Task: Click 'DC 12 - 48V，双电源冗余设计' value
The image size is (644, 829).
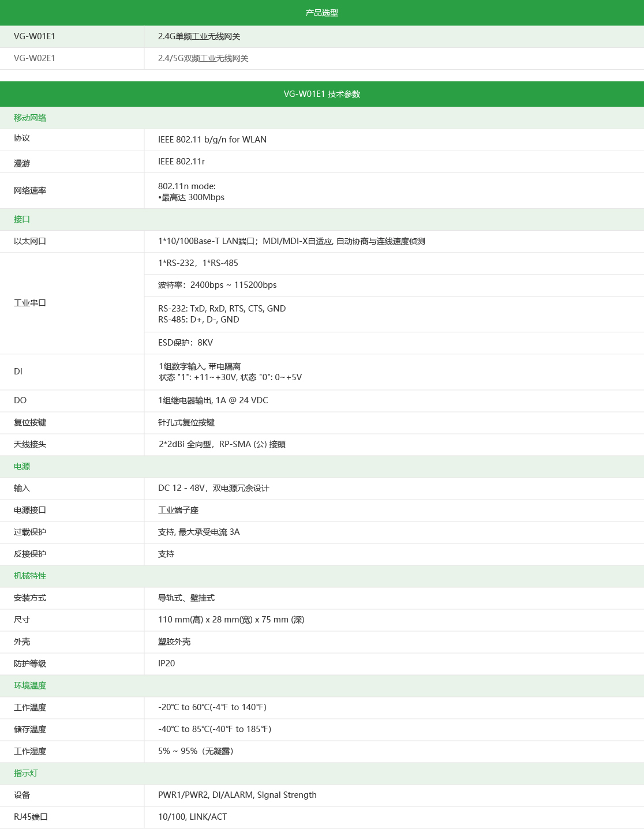Action: (214, 488)
